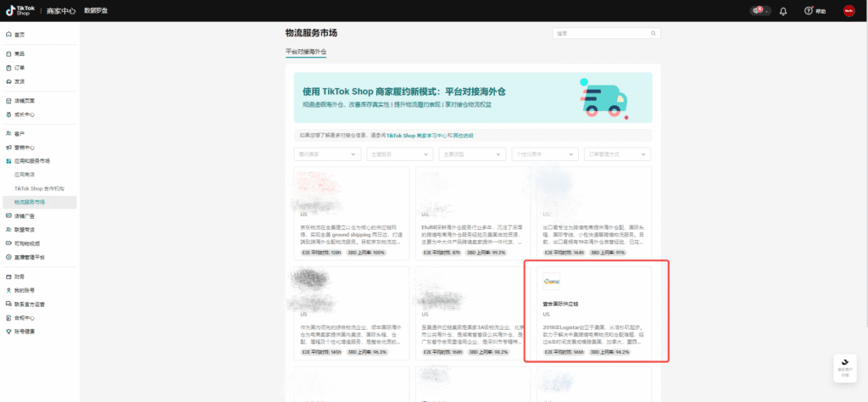
Task: Open 联盟带货 from the sidebar icon
Action: (x=8, y=229)
